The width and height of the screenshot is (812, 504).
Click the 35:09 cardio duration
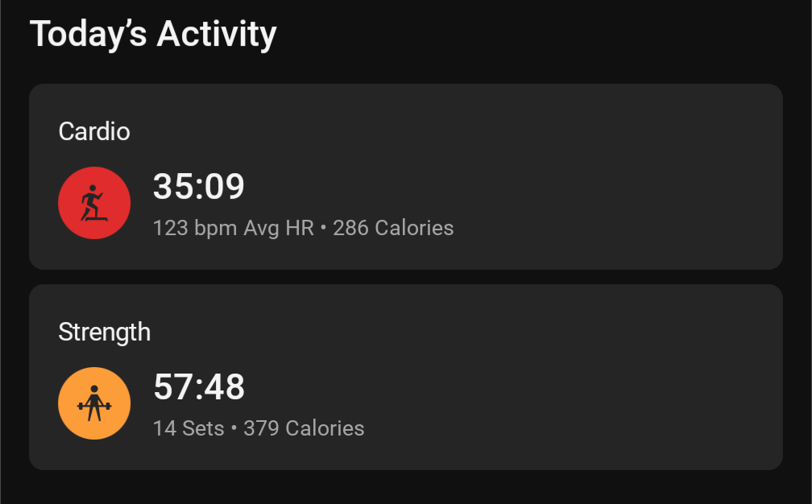coord(199,186)
